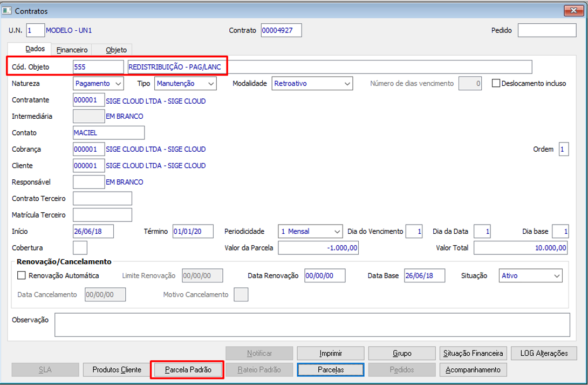Click the Dia base field

pos(560,231)
